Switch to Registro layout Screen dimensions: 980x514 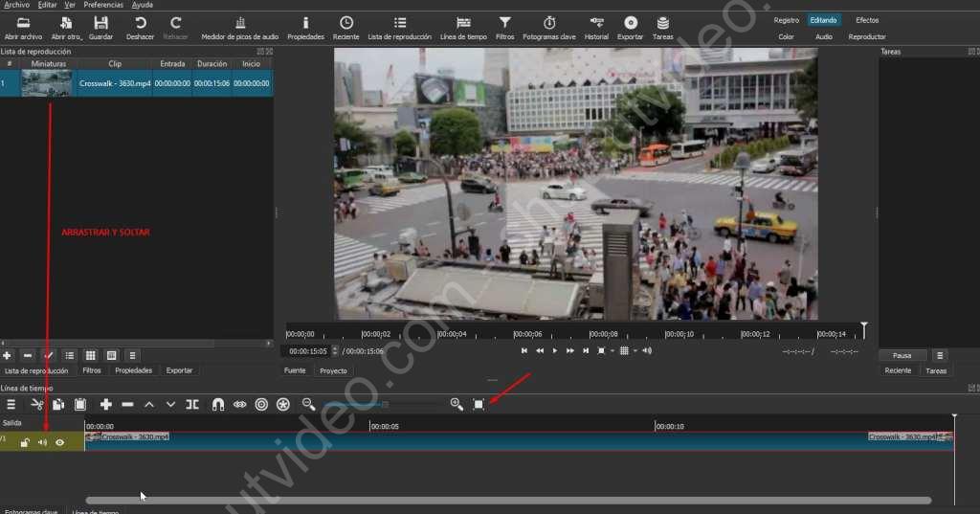(787, 20)
